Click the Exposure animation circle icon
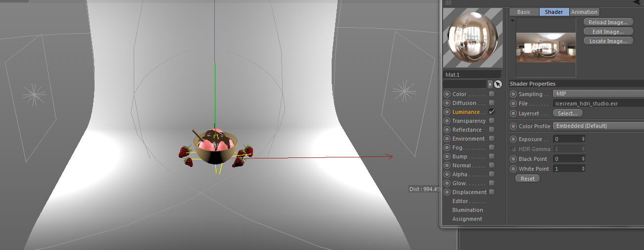The height and width of the screenshot is (250, 644). click(x=513, y=139)
